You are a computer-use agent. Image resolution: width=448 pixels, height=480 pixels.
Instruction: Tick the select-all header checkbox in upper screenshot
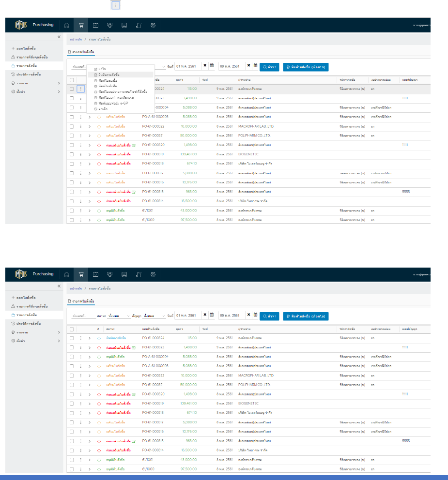72,80
